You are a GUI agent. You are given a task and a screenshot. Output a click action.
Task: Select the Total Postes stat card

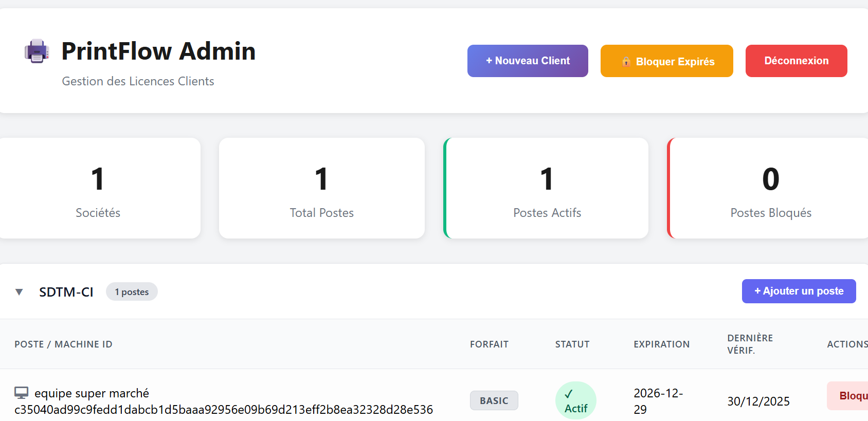[321, 188]
